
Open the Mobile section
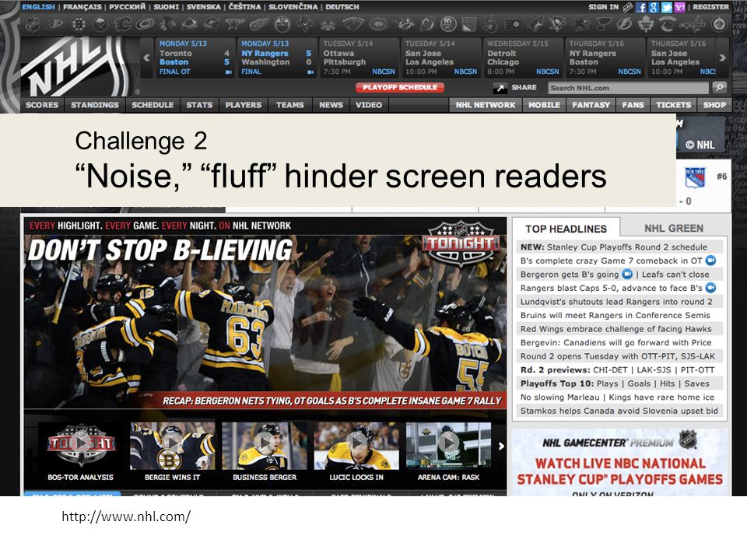tap(544, 105)
